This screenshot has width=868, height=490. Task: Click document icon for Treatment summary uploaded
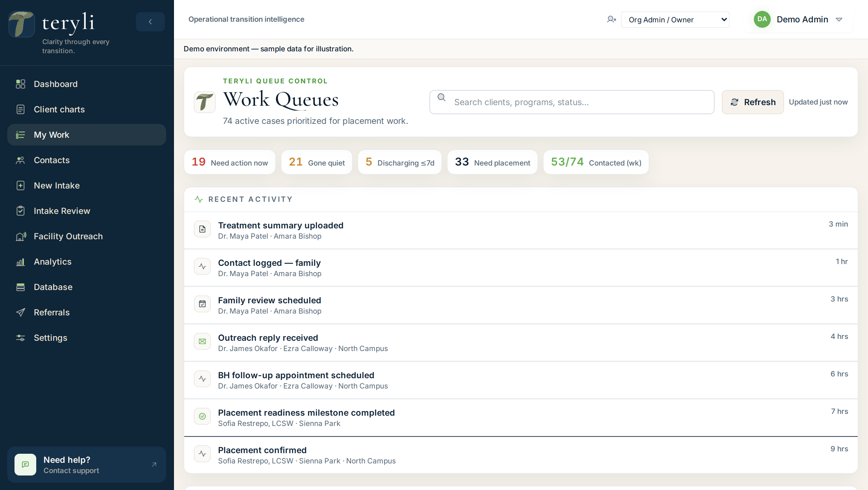[x=203, y=229]
